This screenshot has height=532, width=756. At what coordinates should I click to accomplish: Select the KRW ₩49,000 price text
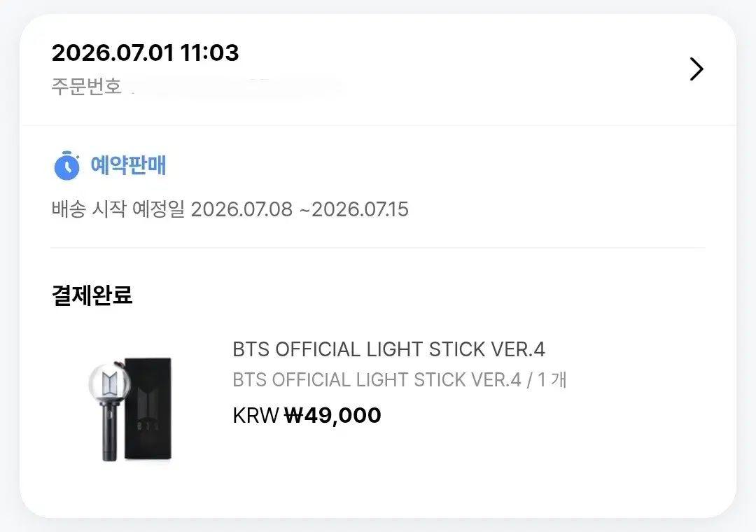[x=307, y=415]
